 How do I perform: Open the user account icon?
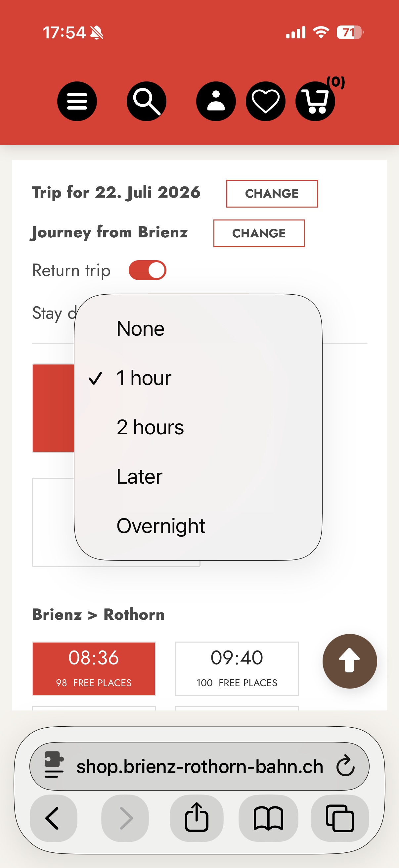pyautogui.click(x=216, y=101)
